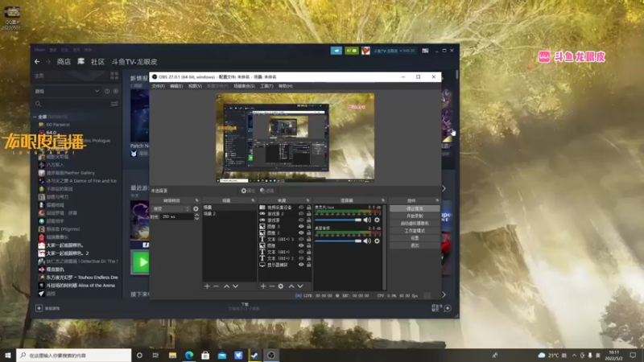Hide the 图像 3 source
The height and width of the screenshot is (362, 644).
301,227
